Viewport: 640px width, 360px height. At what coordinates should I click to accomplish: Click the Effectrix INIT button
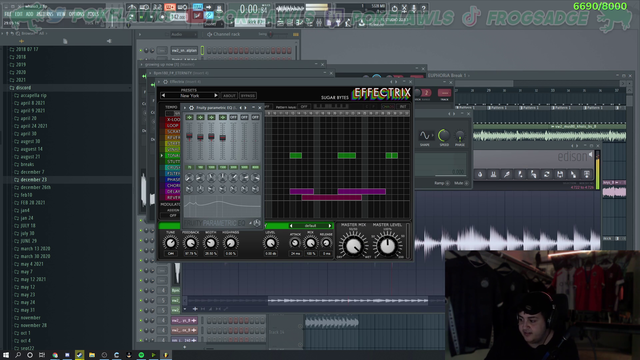(x=402, y=107)
